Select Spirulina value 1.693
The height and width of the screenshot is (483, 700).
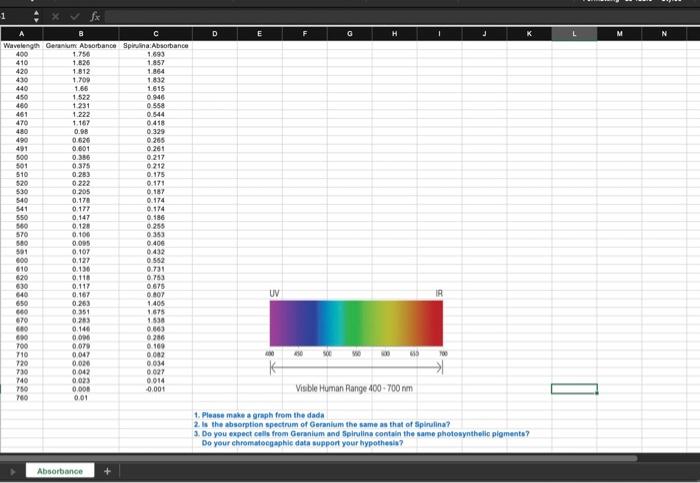156,54
